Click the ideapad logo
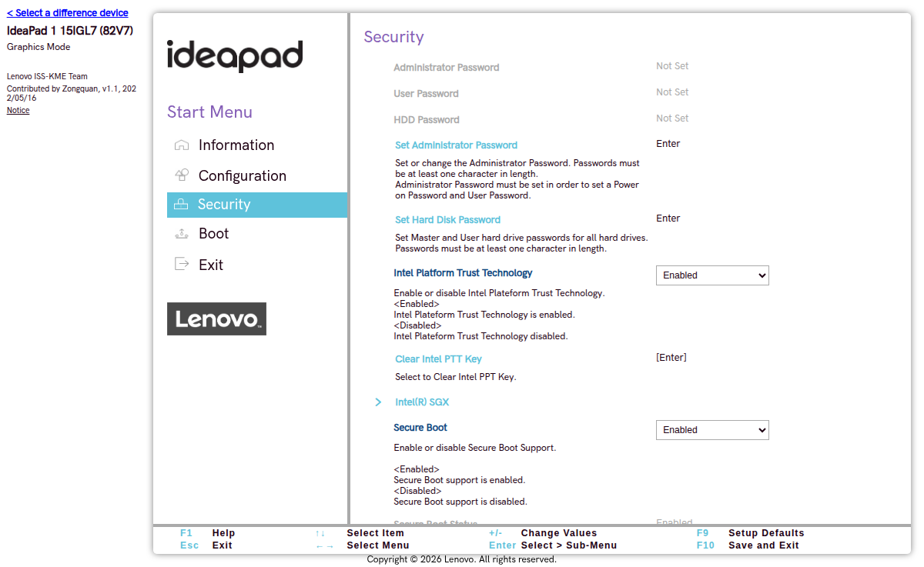 (235, 56)
